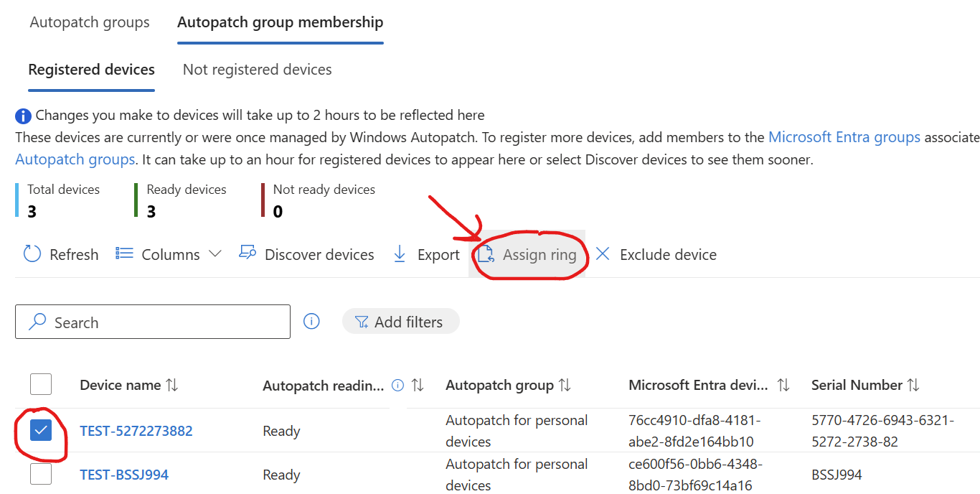Click the Exclude device label

tap(668, 255)
